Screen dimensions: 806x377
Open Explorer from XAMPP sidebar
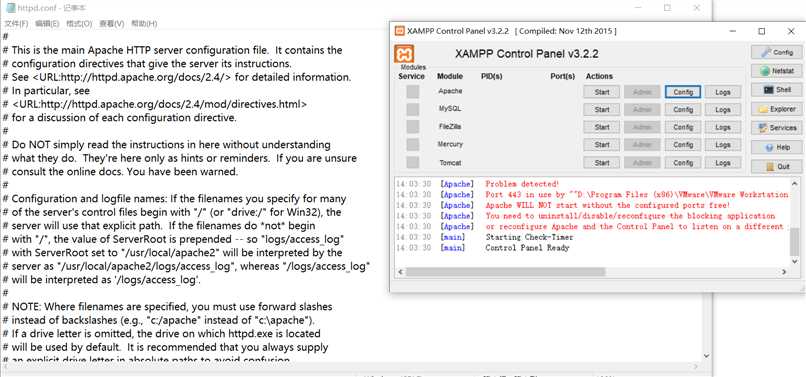point(776,109)
